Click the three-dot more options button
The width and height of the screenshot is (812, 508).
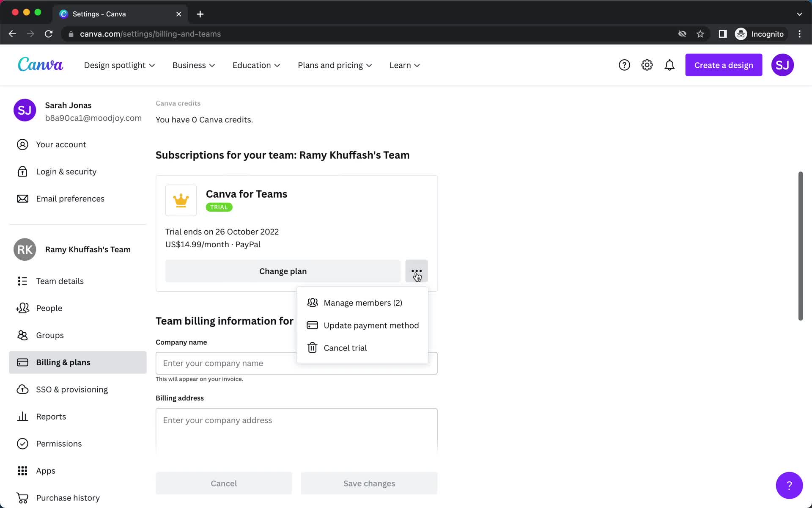tap(417, 271)
